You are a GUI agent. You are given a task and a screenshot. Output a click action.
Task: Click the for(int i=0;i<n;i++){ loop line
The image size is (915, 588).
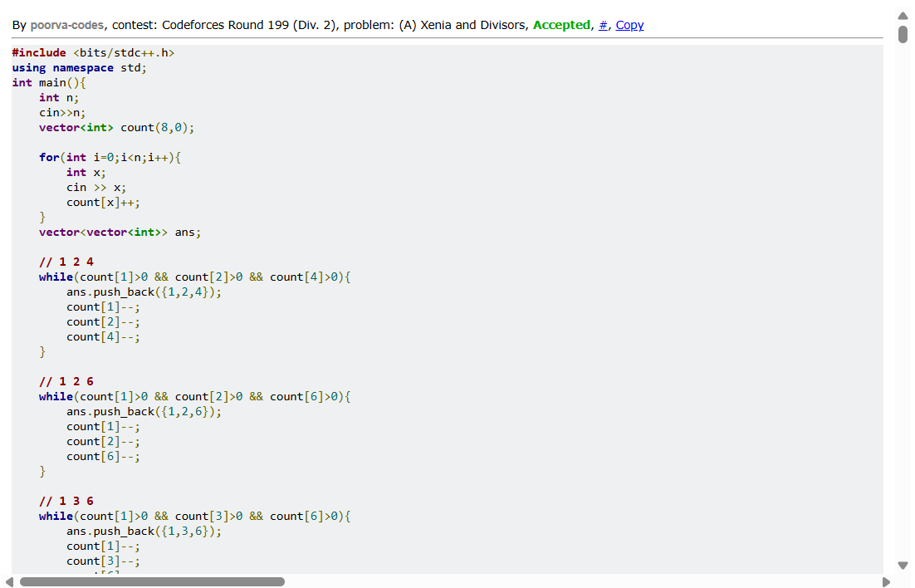click(110, 157)
